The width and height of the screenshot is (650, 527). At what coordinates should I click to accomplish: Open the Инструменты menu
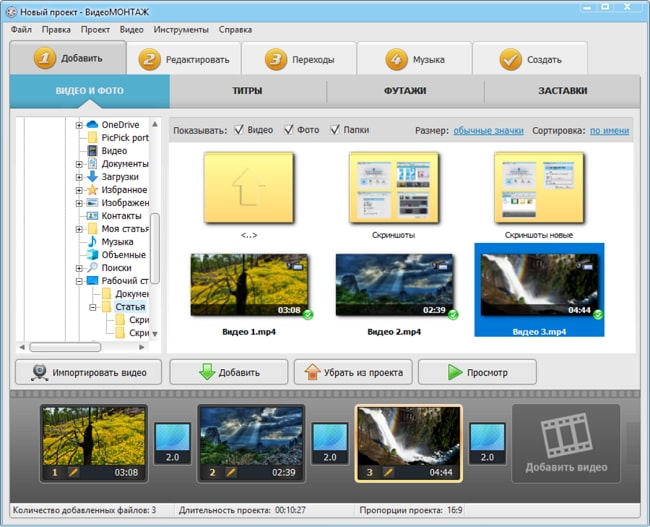(x=183, y=30)
